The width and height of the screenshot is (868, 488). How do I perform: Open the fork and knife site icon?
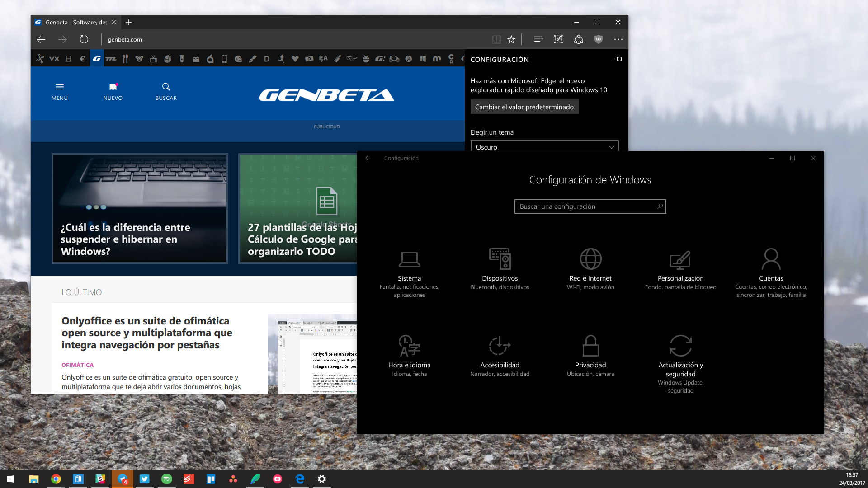[125, 59]
